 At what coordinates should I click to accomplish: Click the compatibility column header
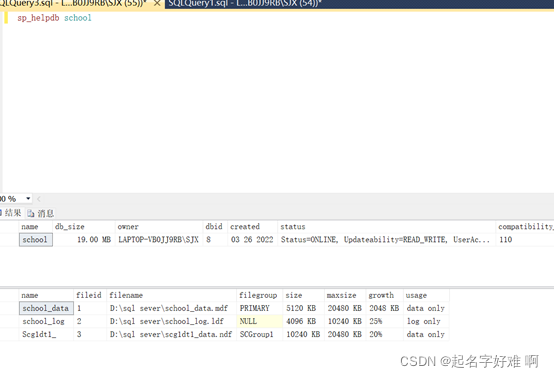tap(525, 226)
